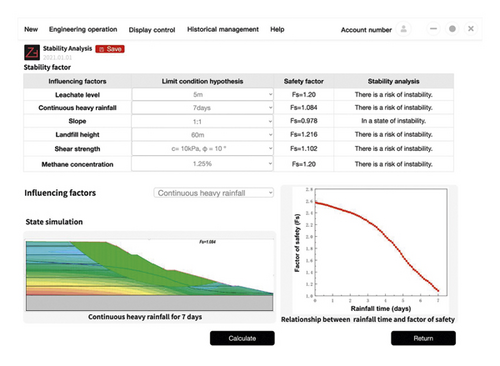The width and height of the screenshot is (500, 366).
Task: Expand the Continuous heavy rainfall 7days dropdown
Action: [x=203, y=108]
